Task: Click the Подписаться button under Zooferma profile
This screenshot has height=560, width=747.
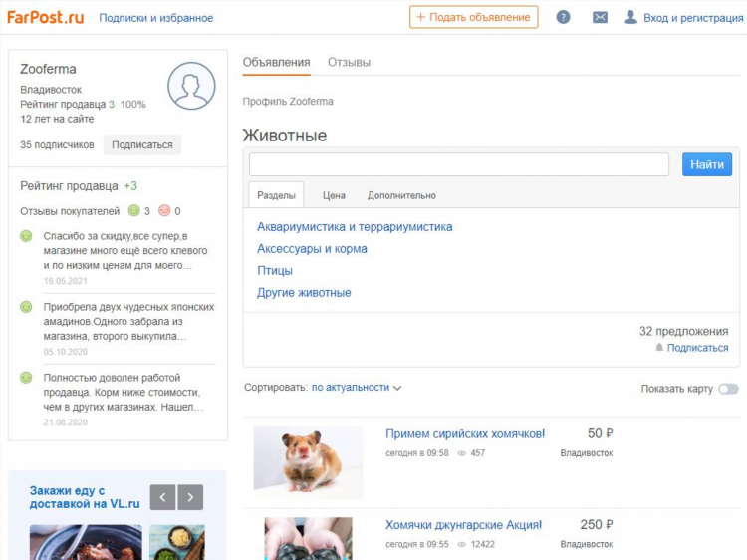Action: (x=142, y=144)
